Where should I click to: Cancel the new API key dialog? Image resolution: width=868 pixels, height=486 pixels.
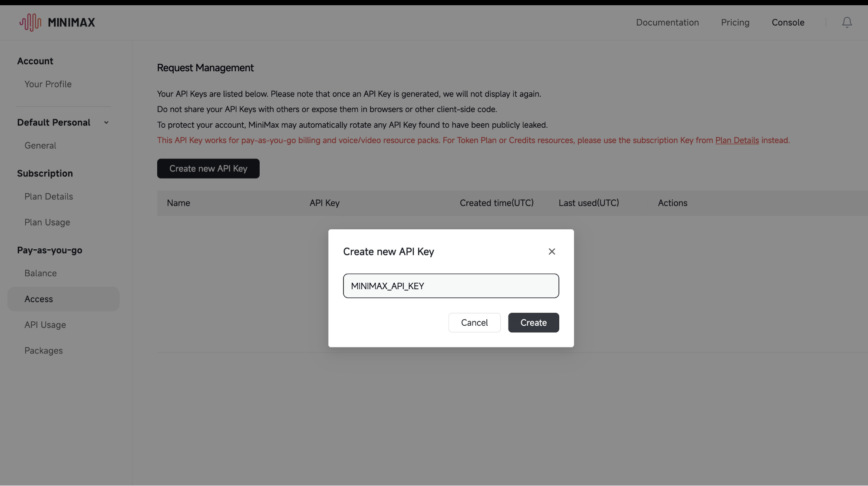pyautogui.click(x=474, y=323)
